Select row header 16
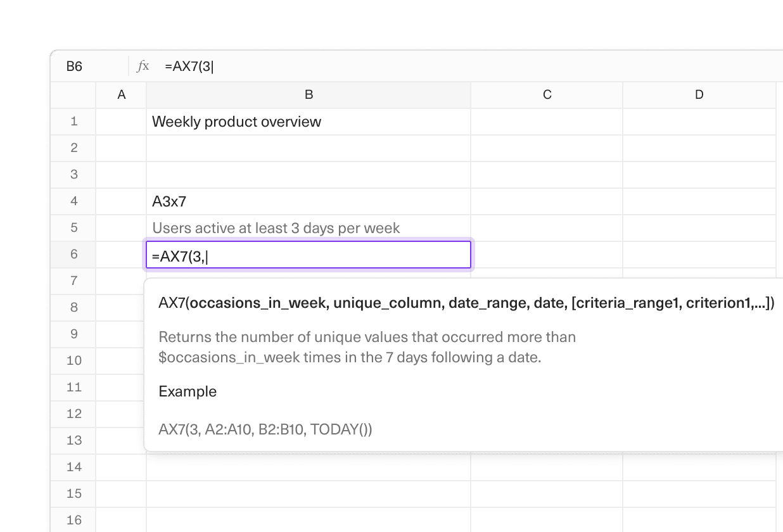This screenshot has width=783, height=532. (x=73, y=519)
